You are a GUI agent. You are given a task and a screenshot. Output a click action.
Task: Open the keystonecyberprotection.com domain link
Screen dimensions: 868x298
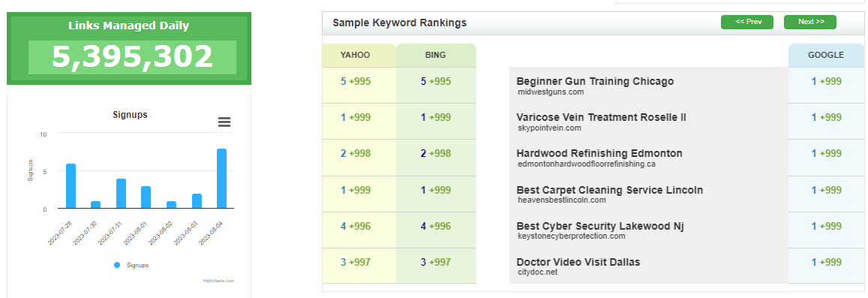[571, 236]
